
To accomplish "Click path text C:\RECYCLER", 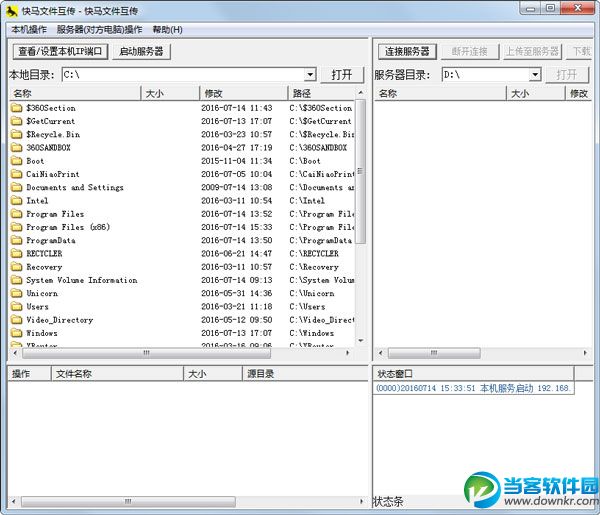I will (x=314, y=254).
